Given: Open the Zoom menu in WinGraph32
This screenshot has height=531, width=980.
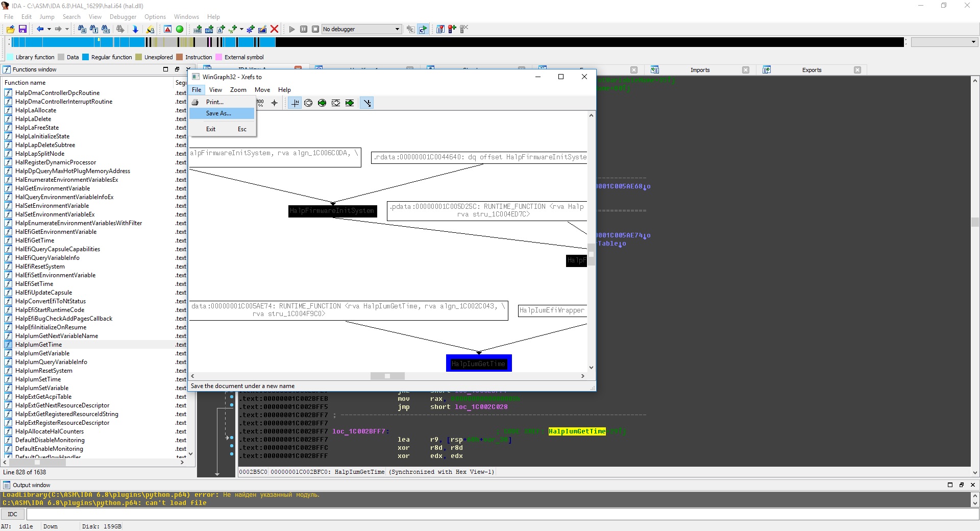Looking at the screenshot, I should 238,90.
